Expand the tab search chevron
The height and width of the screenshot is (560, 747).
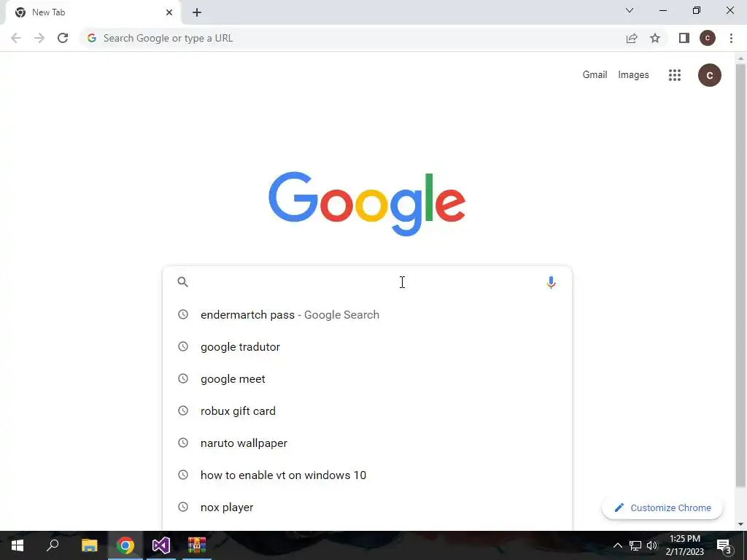click(x=630, y=10)
